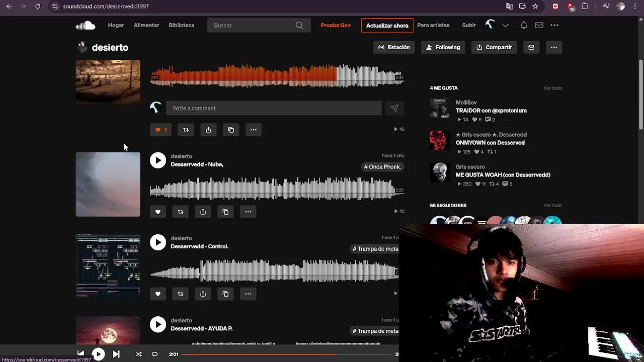Share the Control track

[203, 294]
